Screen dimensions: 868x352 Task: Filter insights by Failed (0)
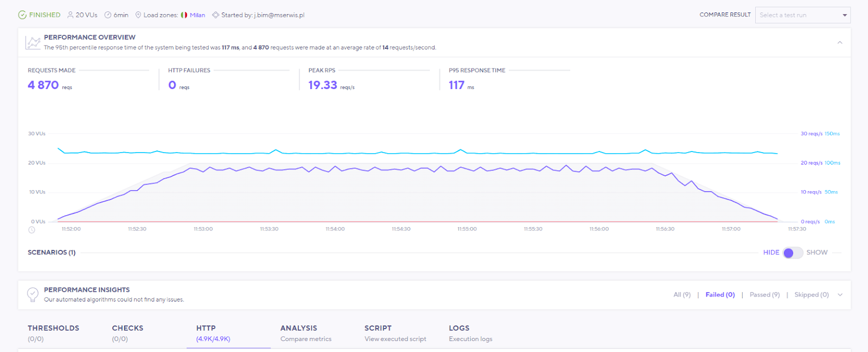click(720, 295)
